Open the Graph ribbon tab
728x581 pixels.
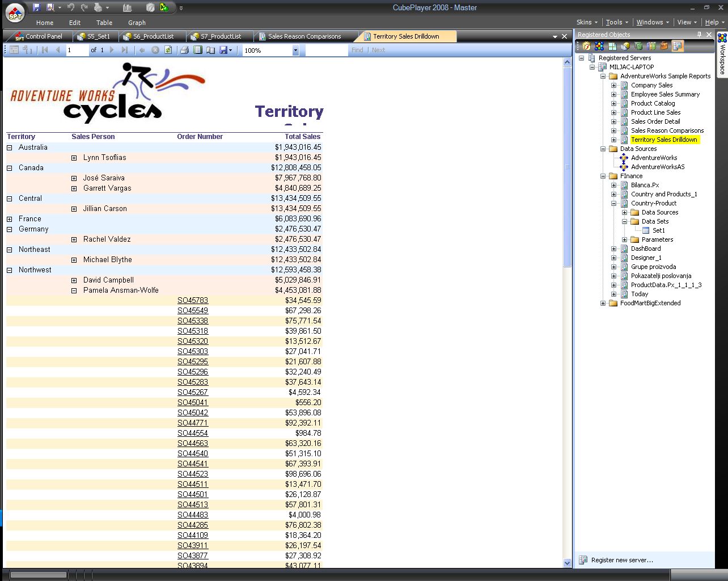[x=137, y=23]
